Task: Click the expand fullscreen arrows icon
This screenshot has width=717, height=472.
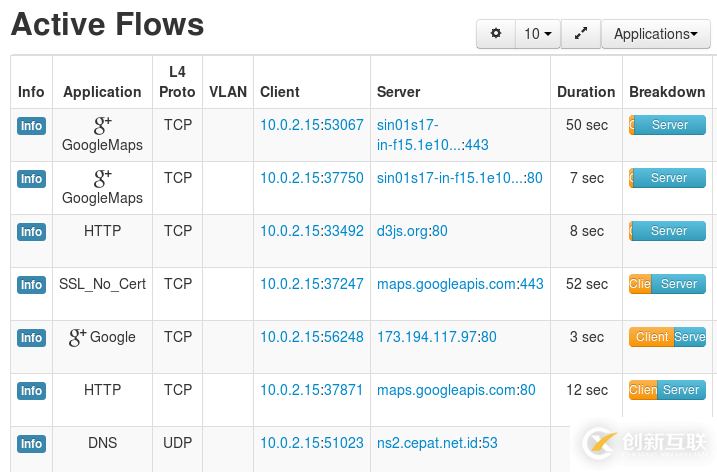Action: point(580,34)
